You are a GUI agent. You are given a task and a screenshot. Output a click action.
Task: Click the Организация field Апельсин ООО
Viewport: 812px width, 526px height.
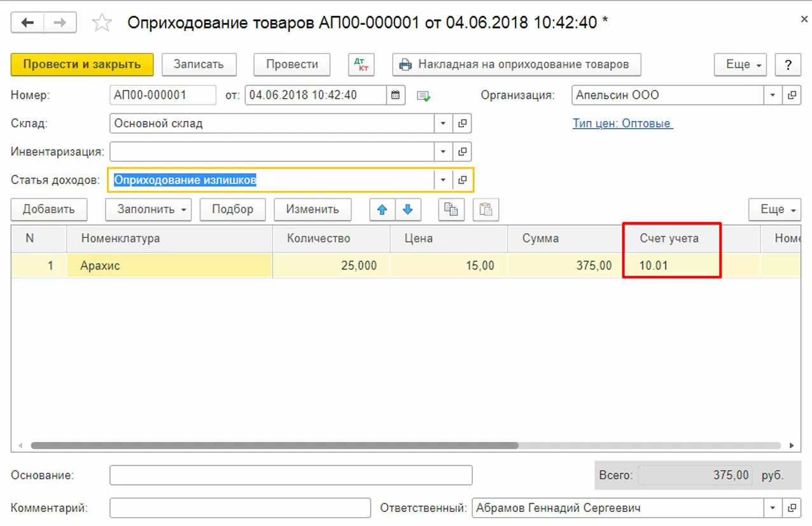coord(668,96)
